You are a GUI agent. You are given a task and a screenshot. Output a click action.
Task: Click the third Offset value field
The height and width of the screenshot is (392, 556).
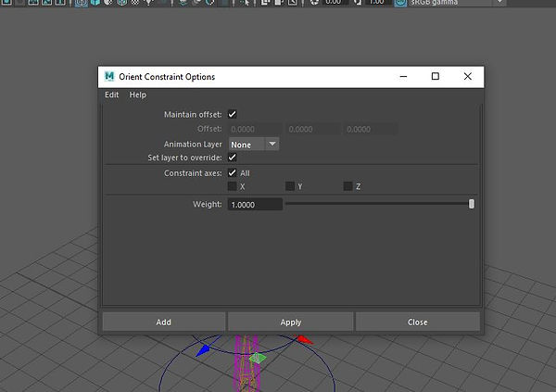371,129
